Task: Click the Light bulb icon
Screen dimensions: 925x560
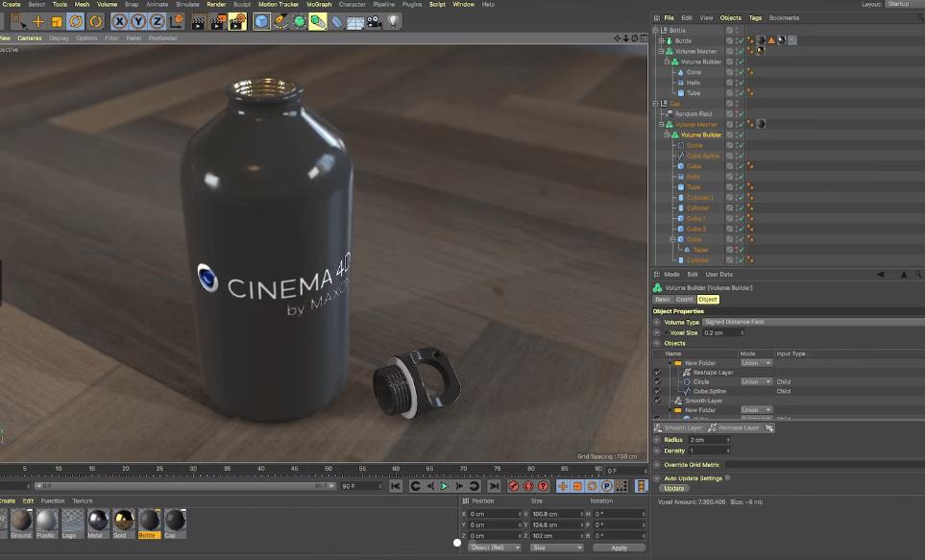Action: [x=393, y=21]
